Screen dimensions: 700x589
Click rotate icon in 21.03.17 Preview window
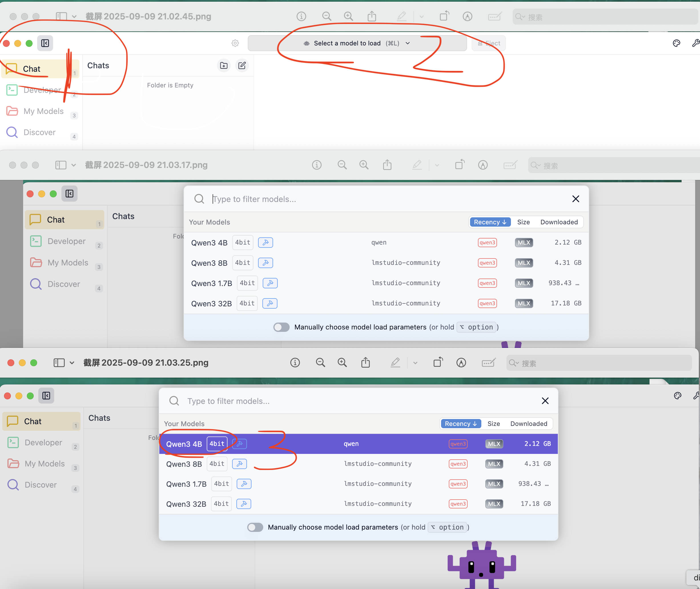(460, 165)
